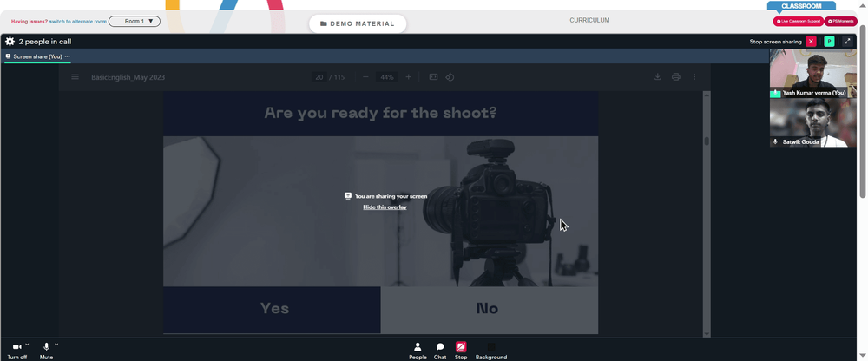868x361 pixels.
Task: Turn off the camera
Action: click(16, 351)
